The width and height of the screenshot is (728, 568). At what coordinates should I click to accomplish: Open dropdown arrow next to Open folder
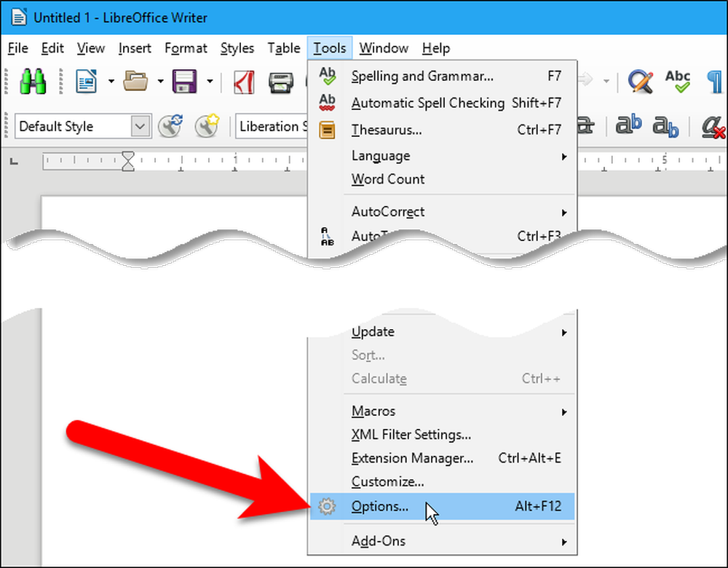tap(161, 82)
